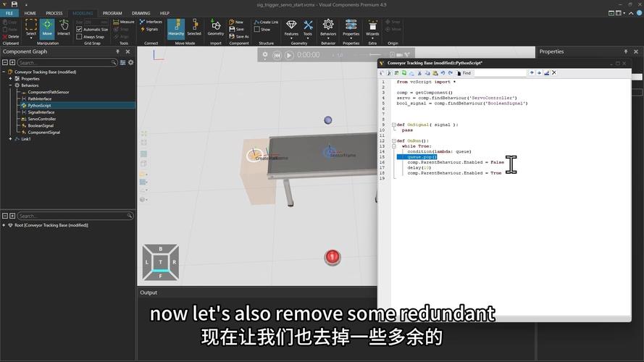Reset the simulation
644x362 pixels.
click(x=277, y=55)
